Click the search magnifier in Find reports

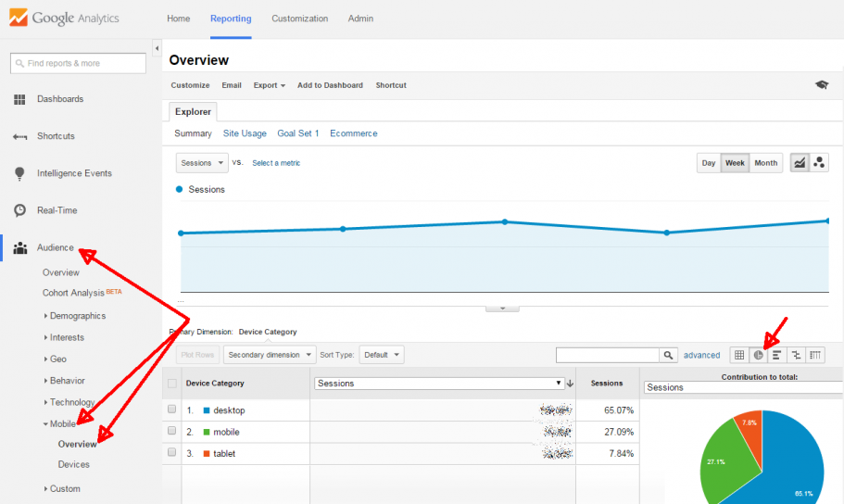pyautogui.click(x=19, y=64)
